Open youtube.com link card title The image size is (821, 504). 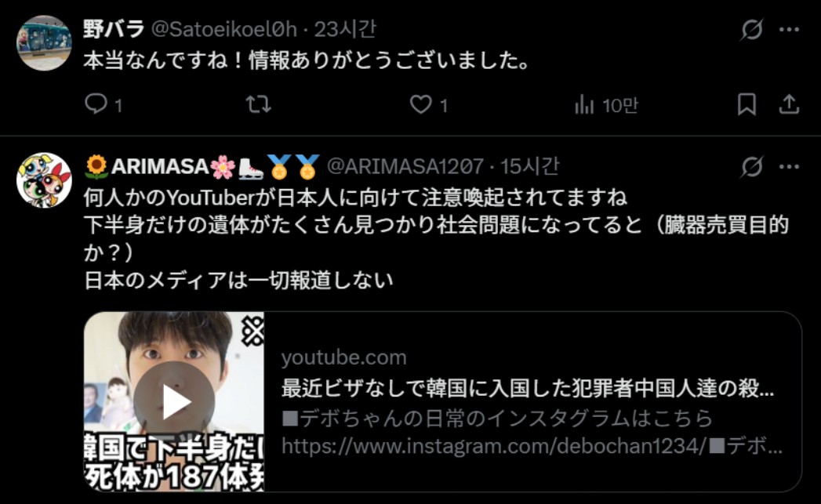528,388
